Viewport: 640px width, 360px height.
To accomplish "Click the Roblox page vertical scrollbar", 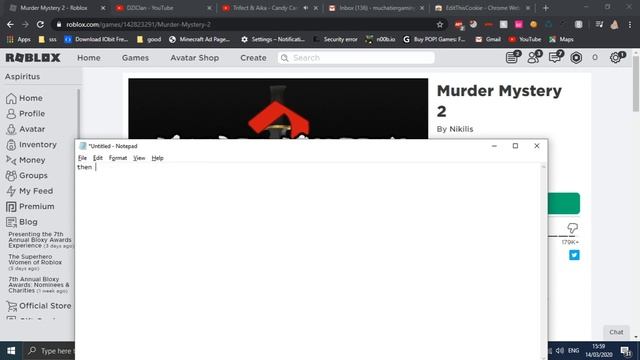I will pos(636,84).
